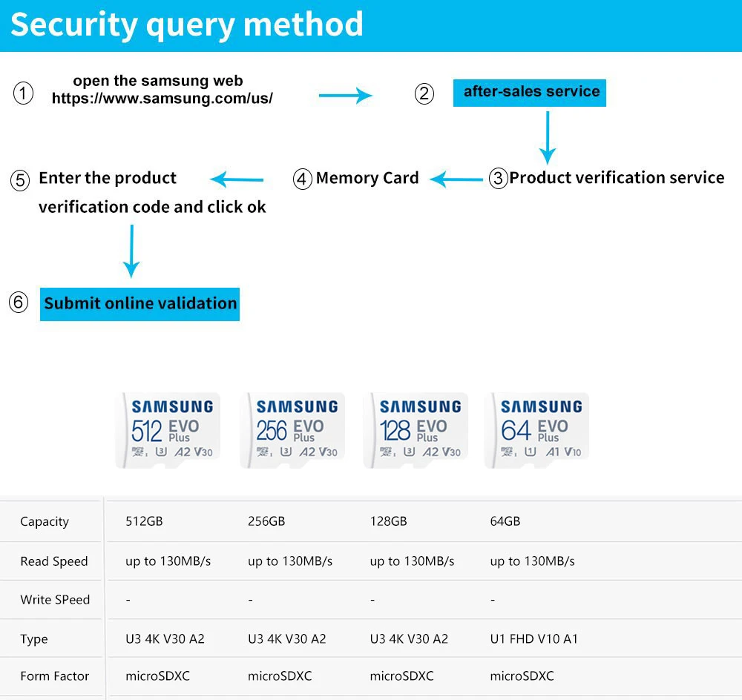Open the samsung.com/us web link
This screenshot has width=742, height=700.
pyautogui.click(x=162, y=98)
